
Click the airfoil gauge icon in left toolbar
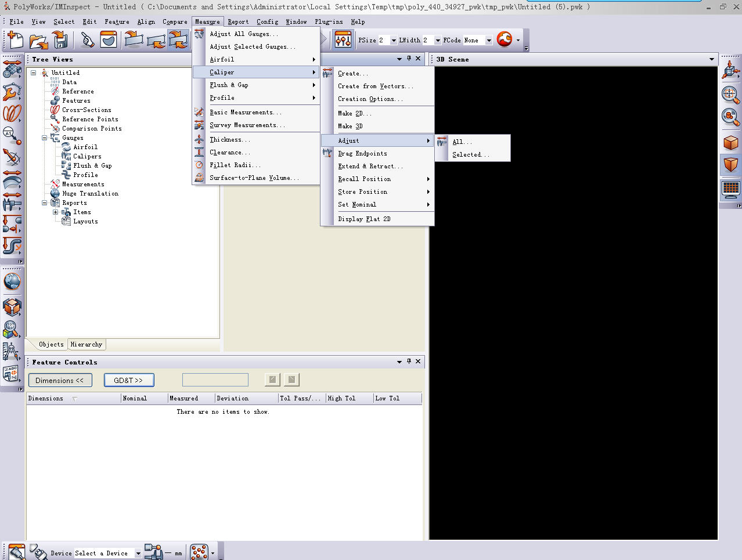12,179
